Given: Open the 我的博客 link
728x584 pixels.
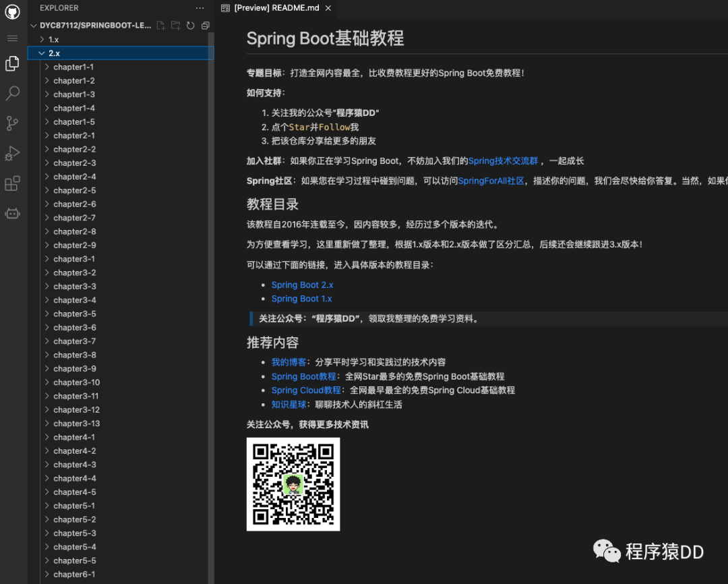Looking at the screenshot, I should pos(289,362).
